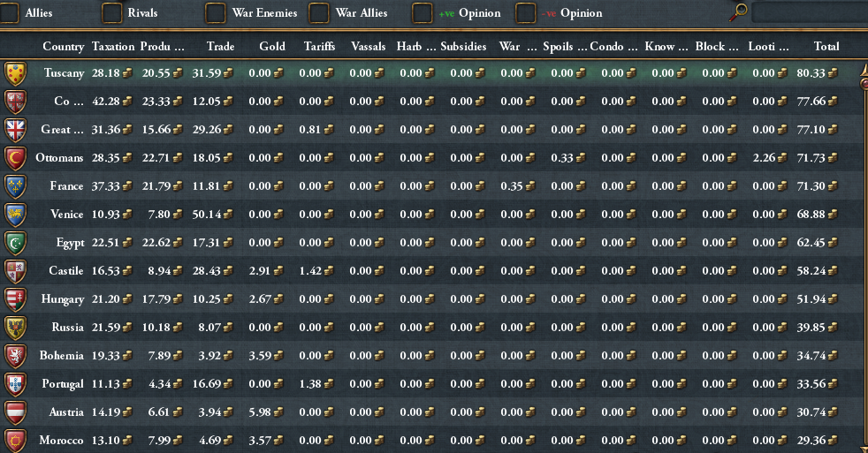Click the Hungary shield flag
The width and height of the screenshot is (868, 453).
click(x=15, y=299)
